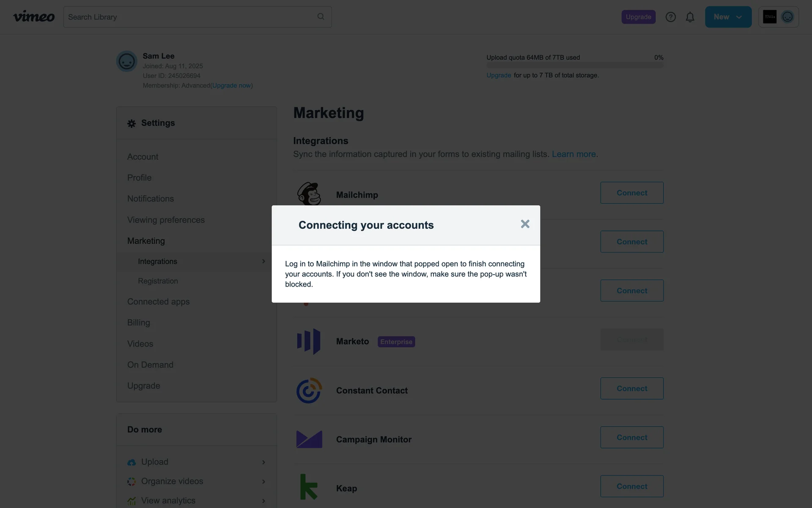The image size is (812, 508).
Task: Click the Campaign Monitor logo
Action: [309, 439]
